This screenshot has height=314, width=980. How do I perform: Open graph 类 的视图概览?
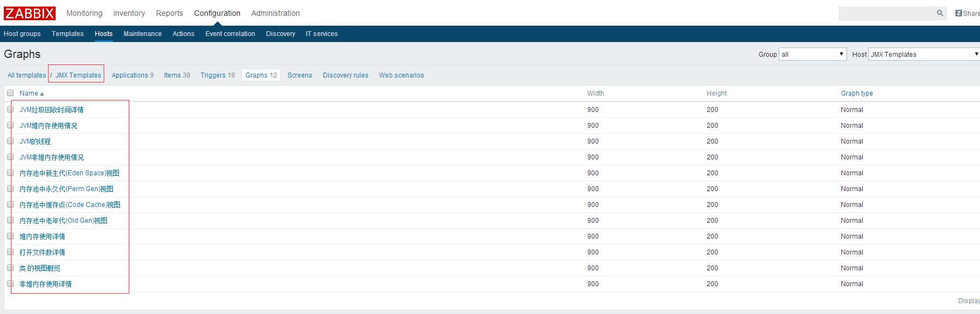coord(40,268)
